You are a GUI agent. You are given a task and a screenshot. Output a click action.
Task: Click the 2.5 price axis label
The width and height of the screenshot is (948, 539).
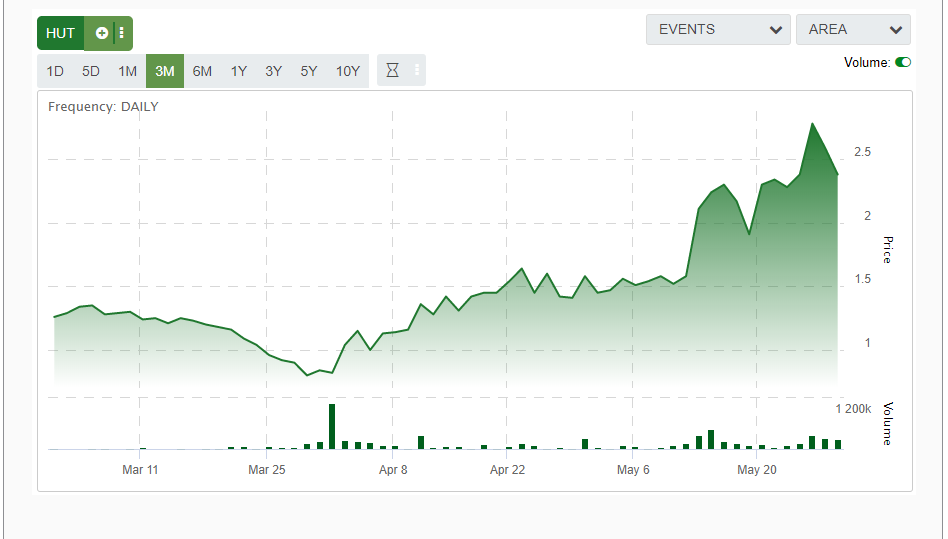pyautogui.click(x=862, y=152)
